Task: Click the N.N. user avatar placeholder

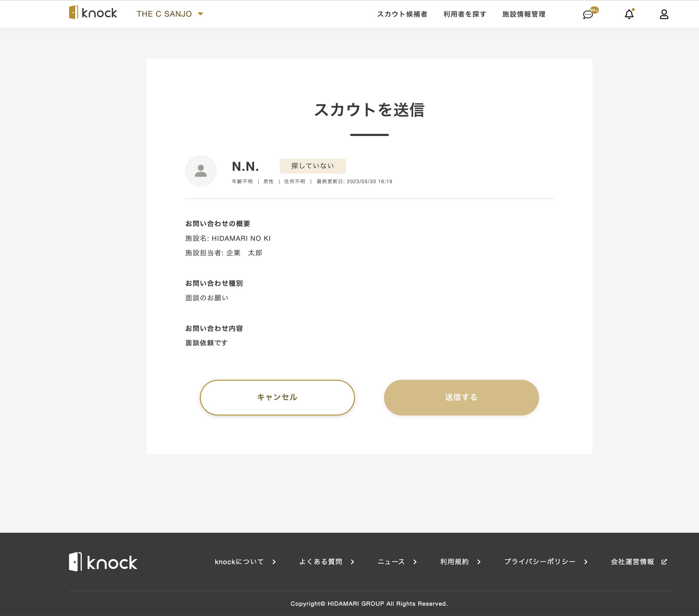Action: click(201, 171)
